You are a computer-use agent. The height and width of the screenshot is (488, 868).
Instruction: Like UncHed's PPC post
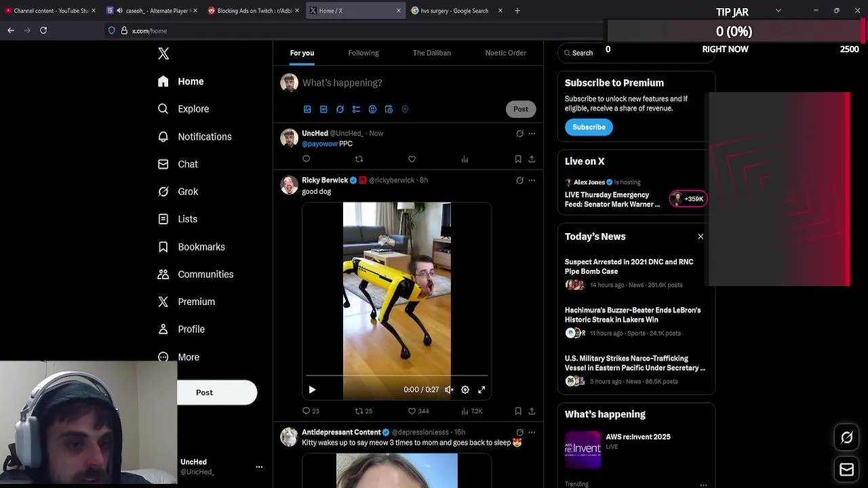pyautogui.click(x=412, y=159)
